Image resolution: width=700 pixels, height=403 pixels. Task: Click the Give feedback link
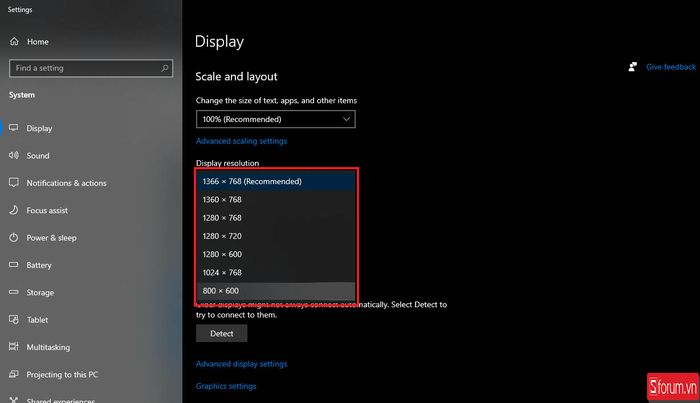coord(671,67)
